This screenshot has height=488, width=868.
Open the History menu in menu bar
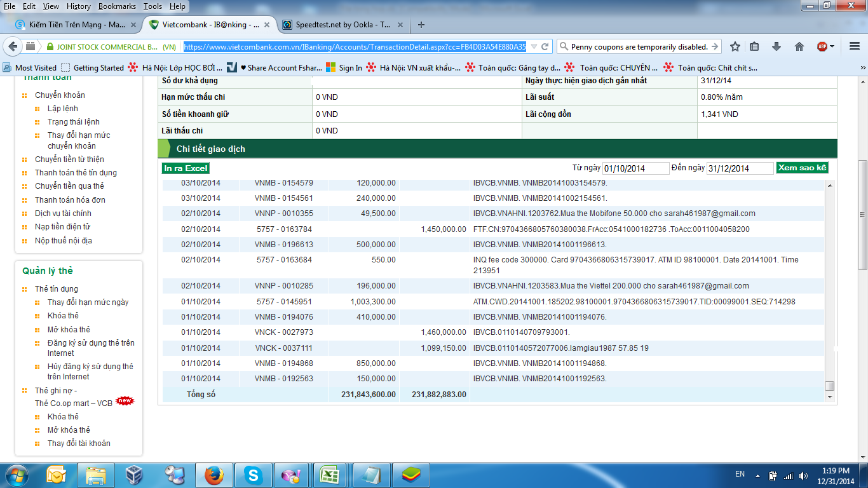pyautogui.click(x=79, y=6)
